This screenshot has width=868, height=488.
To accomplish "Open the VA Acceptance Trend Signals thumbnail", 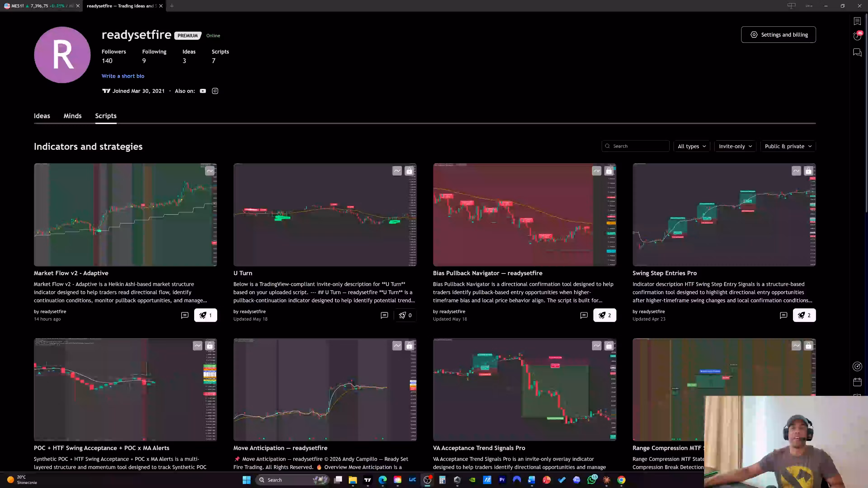I will [524, 390].
